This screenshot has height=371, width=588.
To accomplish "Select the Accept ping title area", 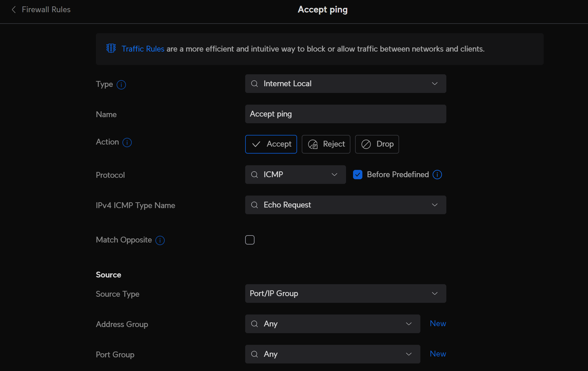I will (323, 9).
